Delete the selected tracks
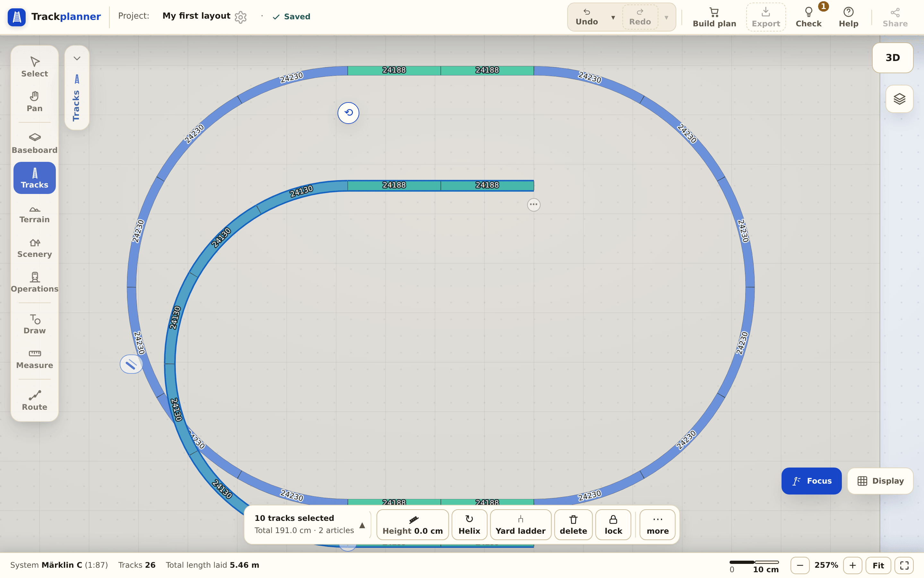This screenshot has width=924, height=578. 573,524
